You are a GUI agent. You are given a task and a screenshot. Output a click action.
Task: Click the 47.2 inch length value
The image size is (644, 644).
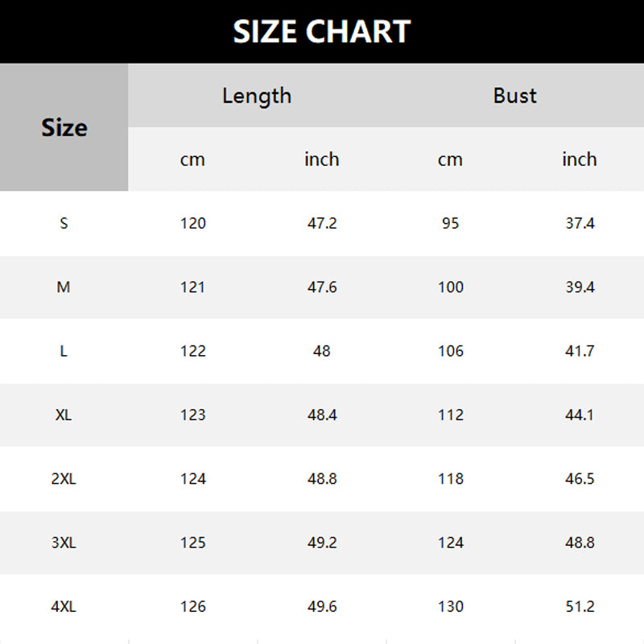pyautogui.click(x=322, y=223)
